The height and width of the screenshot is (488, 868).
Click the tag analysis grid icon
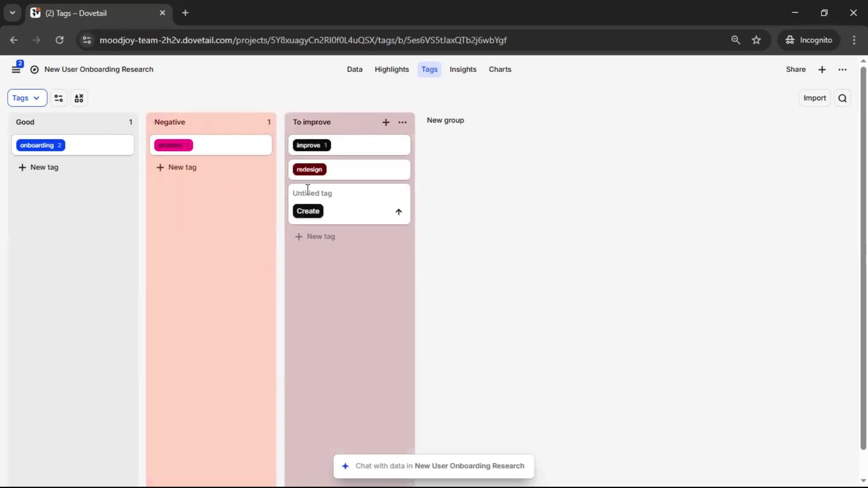79,98
